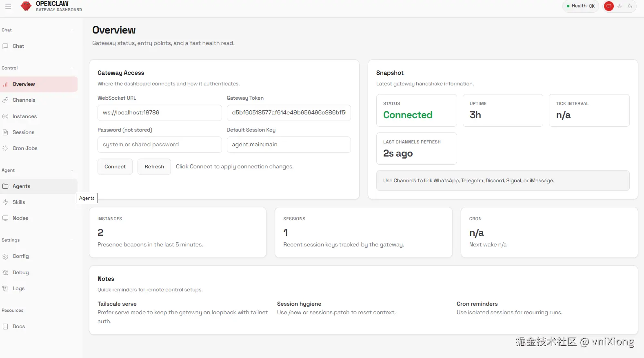This screenshot has height=358, width=644.
Task: Focus the WebSocket URL input field
Action: 160,113
